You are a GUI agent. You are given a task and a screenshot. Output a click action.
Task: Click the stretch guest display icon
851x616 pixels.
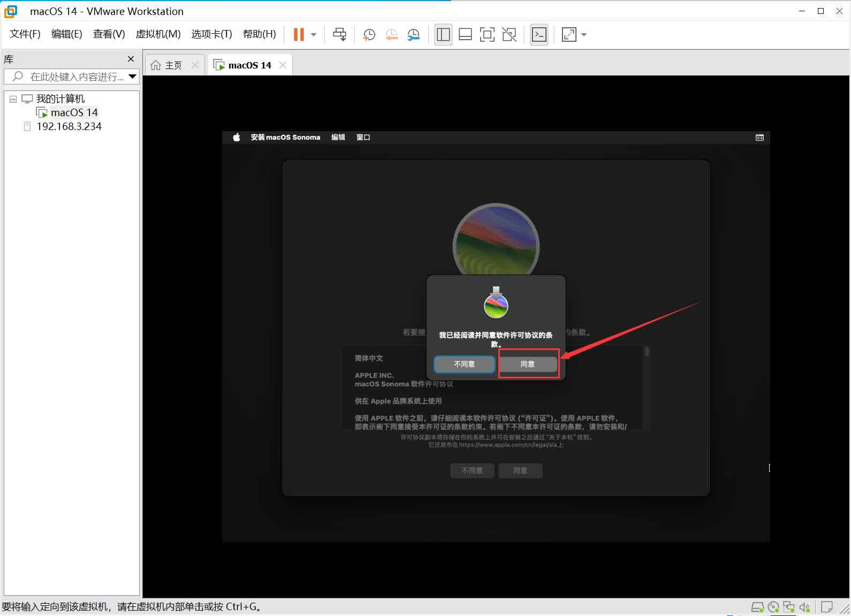coord(569,35)
